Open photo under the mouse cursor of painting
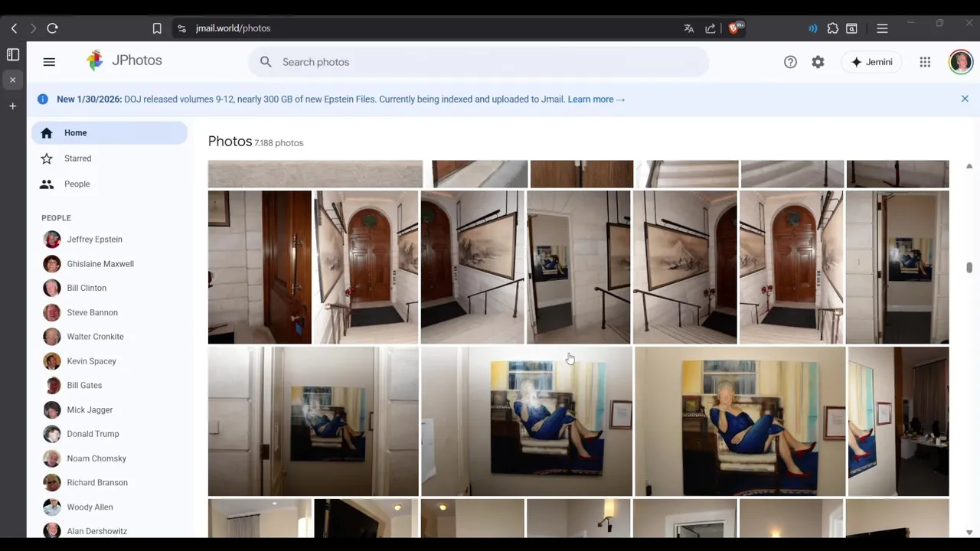Viewport: 980px width, 551px height. tap(527, 422)
